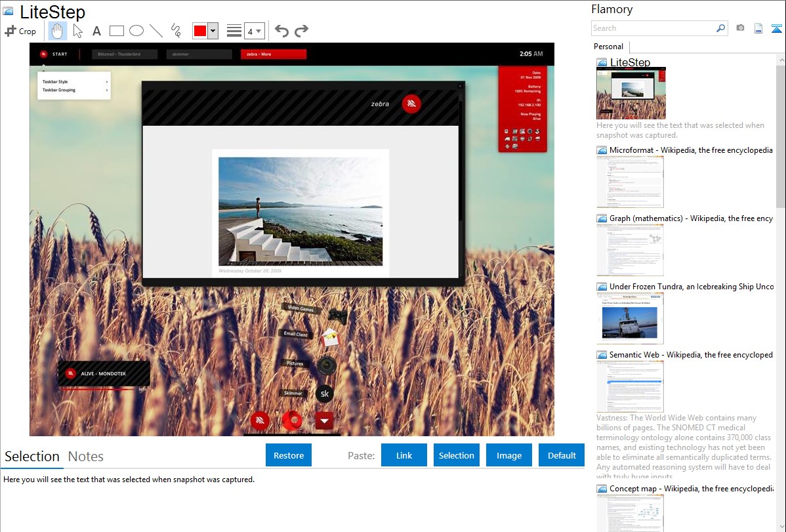The image size is (786, 532).
Task: Redo the last edit
Action: (x=301, y=31)
